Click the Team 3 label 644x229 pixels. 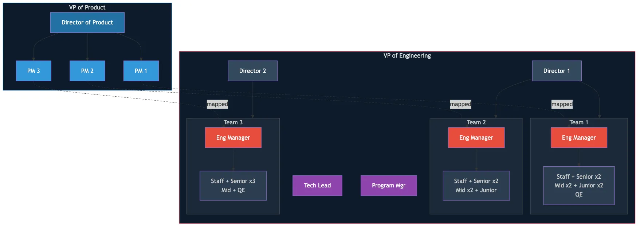pos(233,122)
